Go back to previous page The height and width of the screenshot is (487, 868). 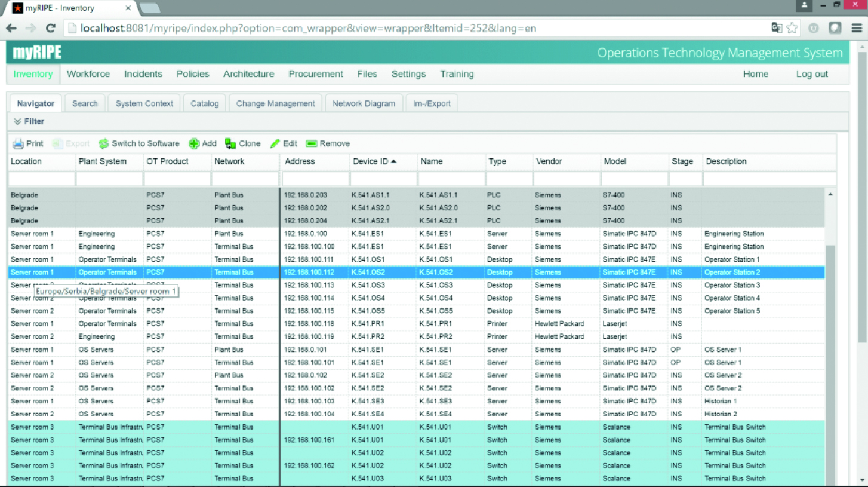click(x=11, y=28)
